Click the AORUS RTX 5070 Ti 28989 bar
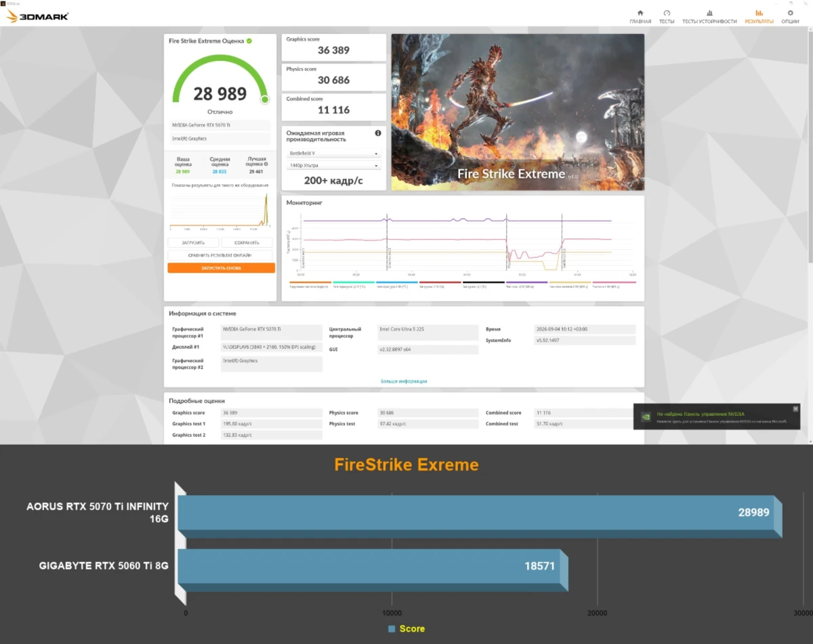Viewport: 813px width, 644px height. coord(480,517)
